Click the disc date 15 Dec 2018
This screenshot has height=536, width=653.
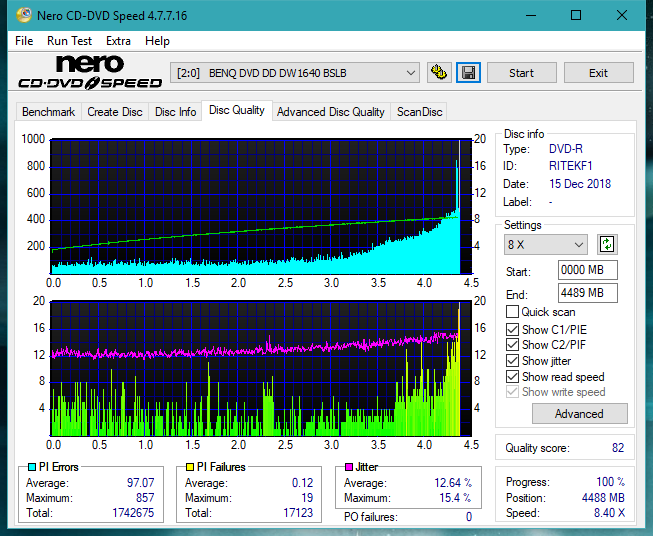click(580, 184)
